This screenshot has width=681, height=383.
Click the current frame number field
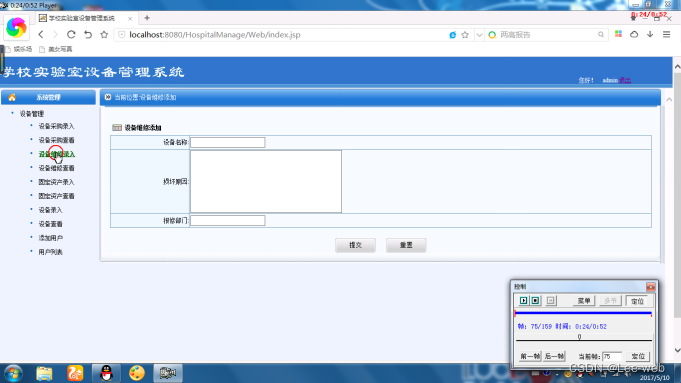[612, 357]
